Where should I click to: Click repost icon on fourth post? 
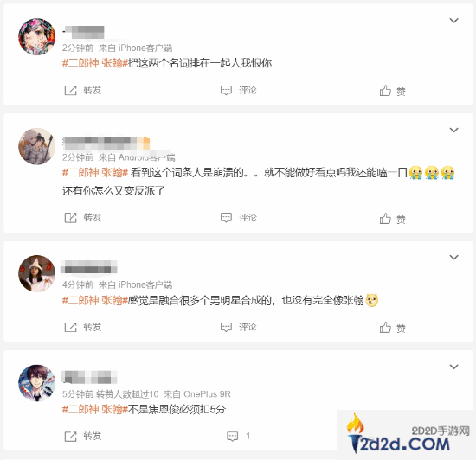pos(70,437)
